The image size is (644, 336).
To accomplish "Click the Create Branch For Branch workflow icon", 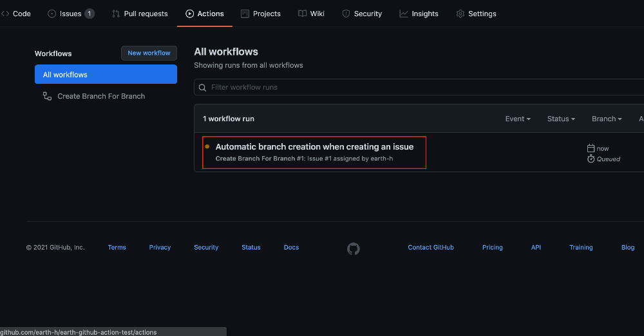I will (47, 96).
